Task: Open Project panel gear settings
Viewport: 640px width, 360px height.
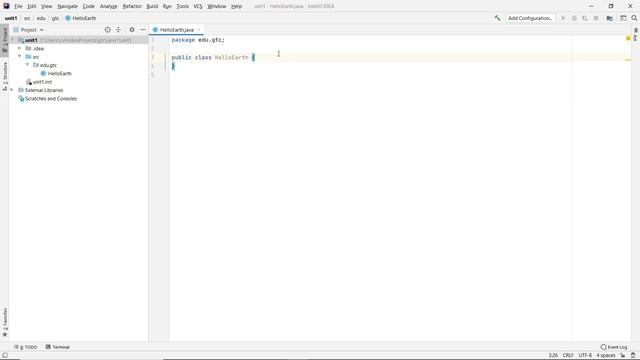Action: [x=132, y=30]
